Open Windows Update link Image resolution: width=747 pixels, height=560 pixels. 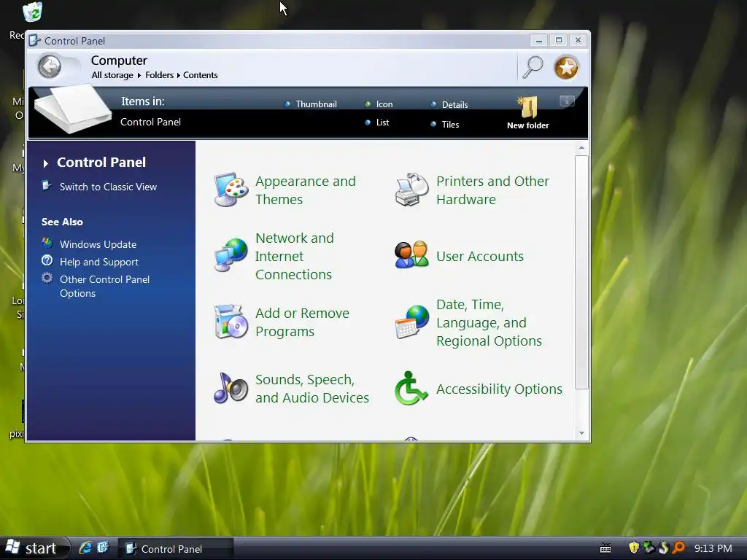[98, 244]
